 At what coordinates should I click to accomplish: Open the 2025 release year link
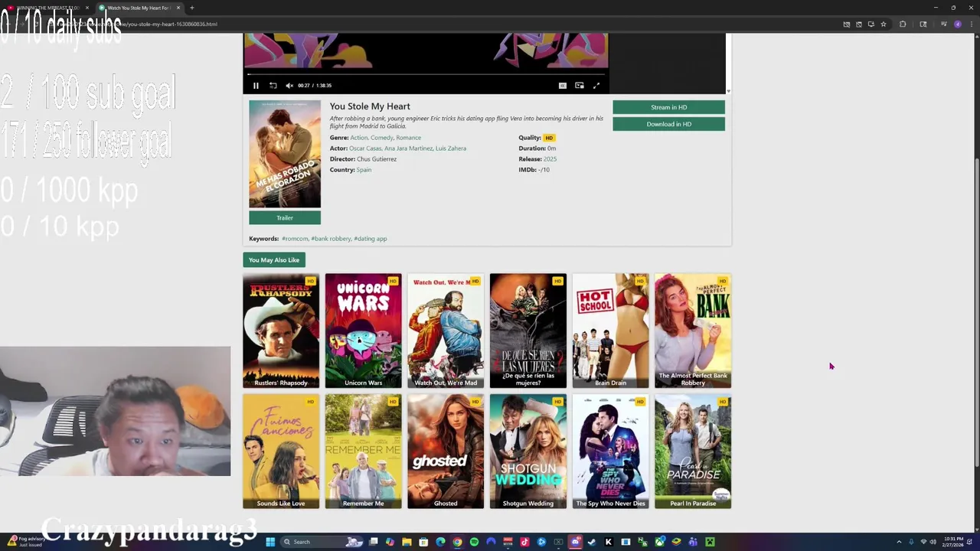550,159
